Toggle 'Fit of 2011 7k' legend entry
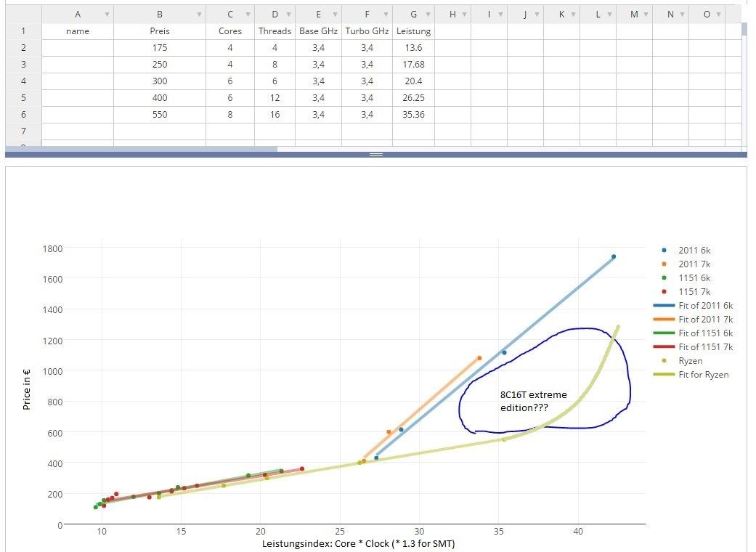Screen dimensions: 756x552 coord(694,320)
